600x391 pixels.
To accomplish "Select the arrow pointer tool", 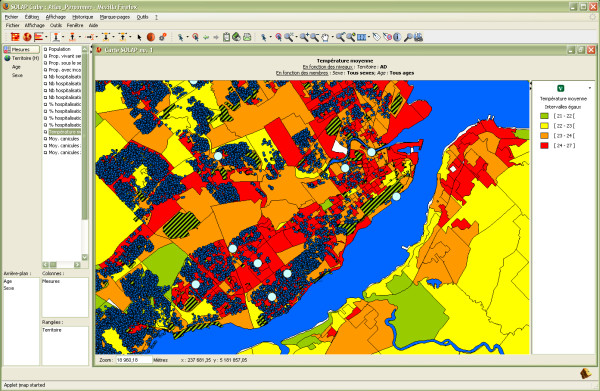I will coord(139,37).
